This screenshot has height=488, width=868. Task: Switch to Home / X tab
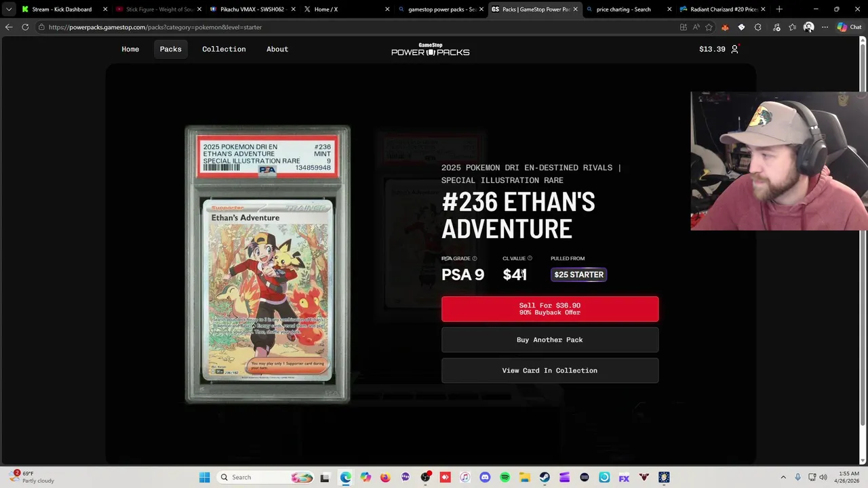coord(346,9)
